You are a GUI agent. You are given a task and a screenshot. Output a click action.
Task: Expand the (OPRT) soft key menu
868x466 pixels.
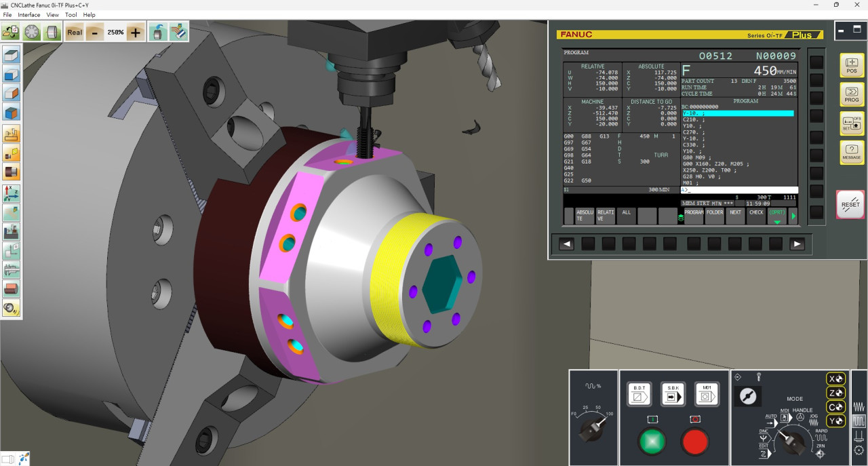777,216
